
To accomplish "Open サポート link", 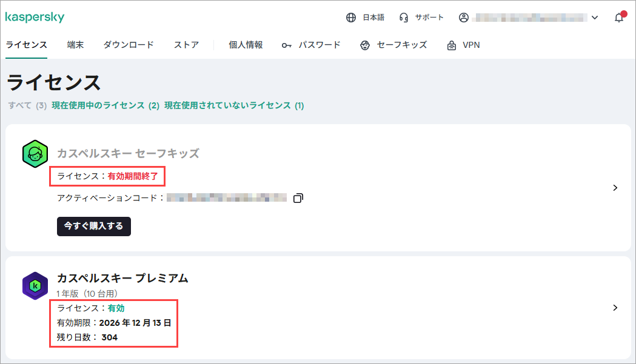I will tap(429, 18).
